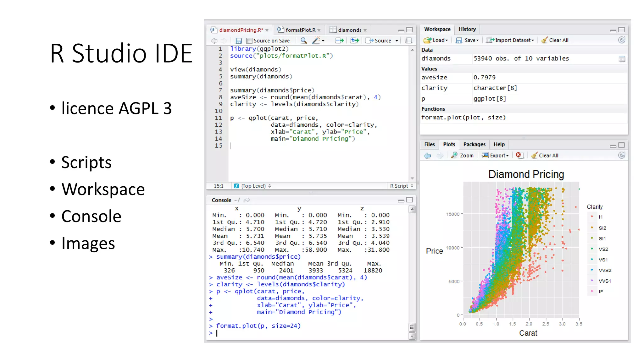Open the Load dropdown menu
The width and height of the screenshot is (644, 362).
(447, 41)
